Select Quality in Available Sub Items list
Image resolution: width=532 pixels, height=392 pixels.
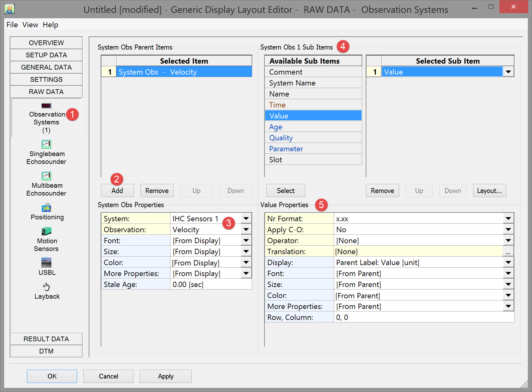click(x=281, y=138)
